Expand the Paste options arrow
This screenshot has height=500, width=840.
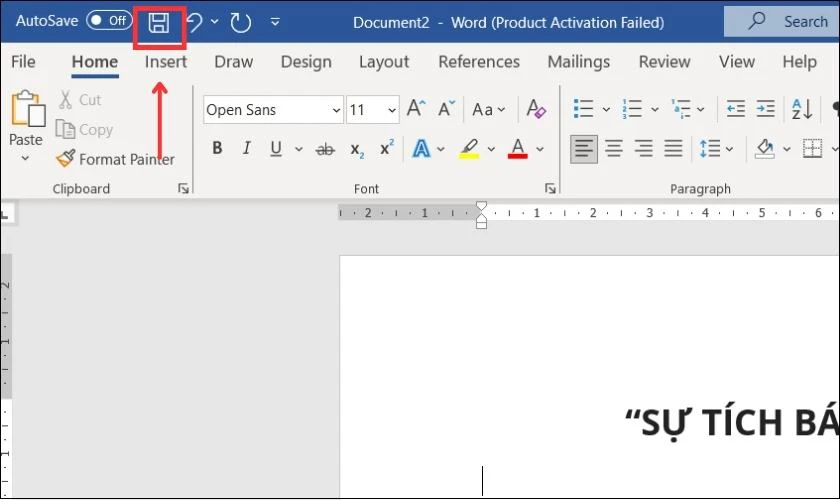(25, 158)
